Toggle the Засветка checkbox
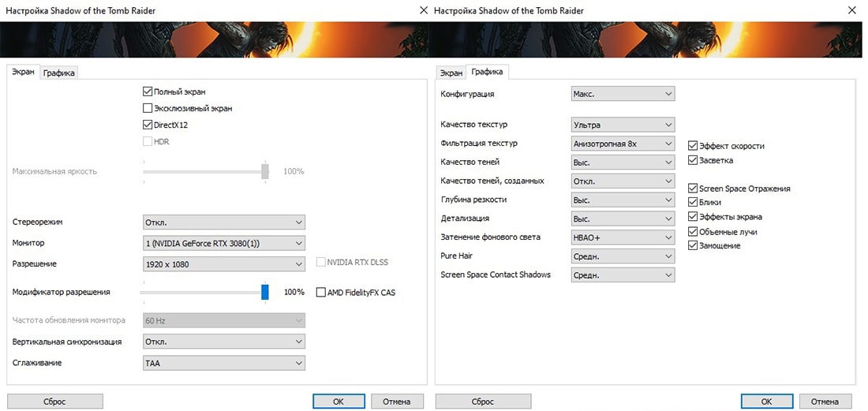 point(693,160)
